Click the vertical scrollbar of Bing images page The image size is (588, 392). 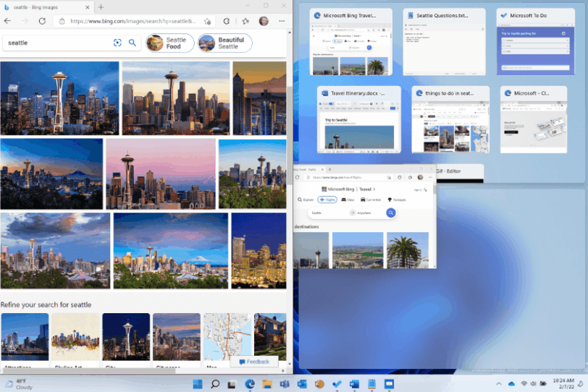(x=289, y=135)
